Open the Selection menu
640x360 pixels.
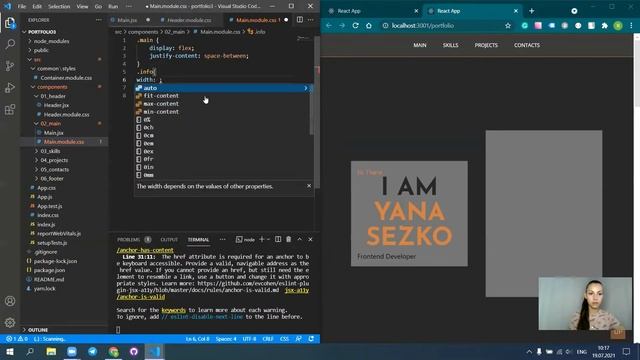coord(59,7)
